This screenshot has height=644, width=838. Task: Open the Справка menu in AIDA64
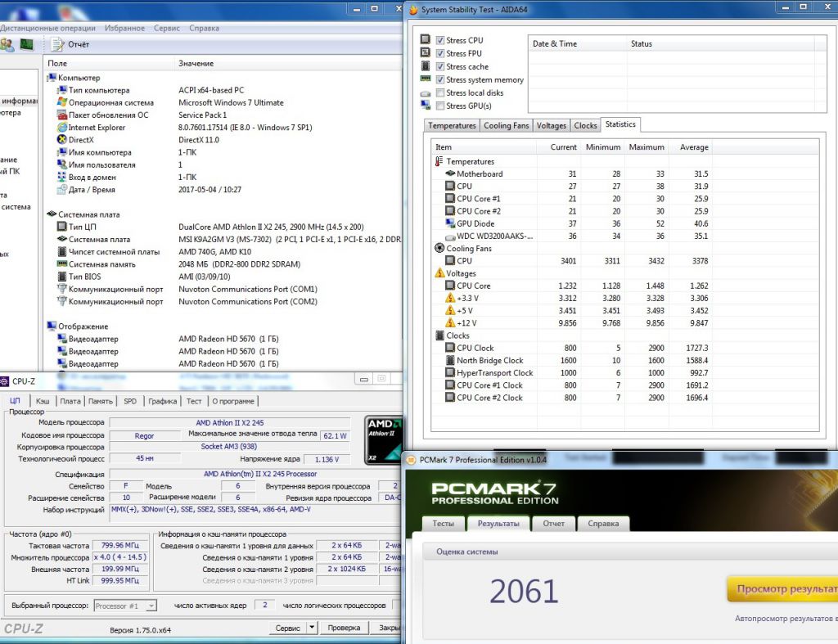coord(204,28)
